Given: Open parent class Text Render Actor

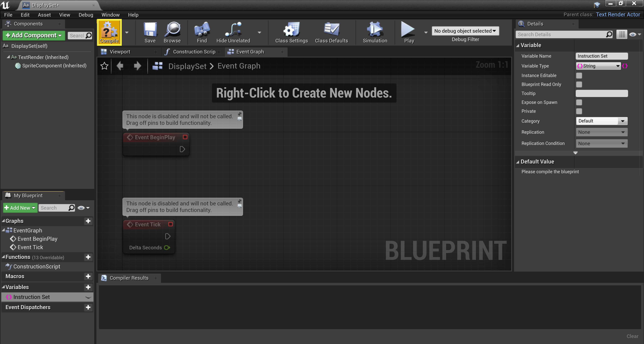Looking at the screenshot, I should (618, 14).
